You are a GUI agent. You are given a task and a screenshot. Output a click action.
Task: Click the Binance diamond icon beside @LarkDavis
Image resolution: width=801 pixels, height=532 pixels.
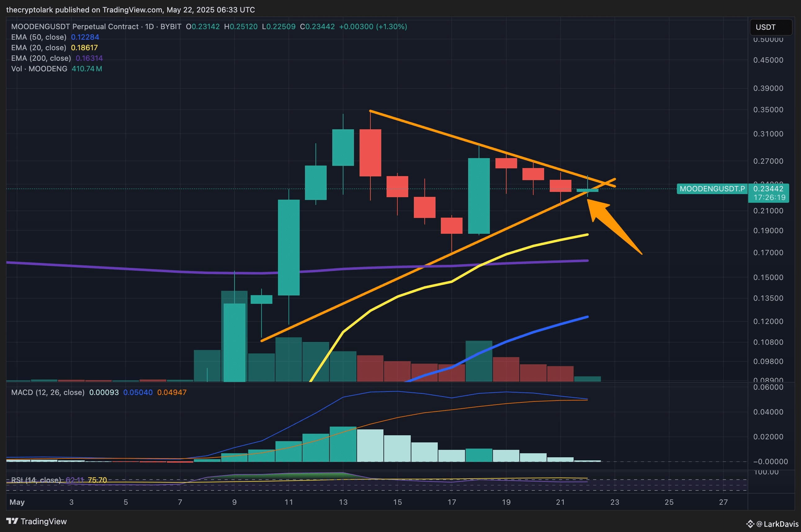750,524
